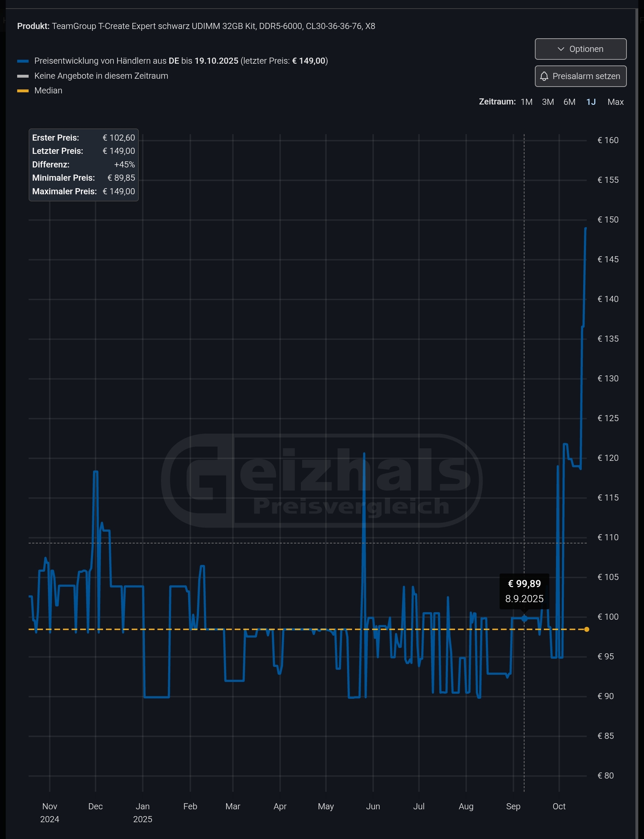The image size is (644, 839).
Task: Click the € 100 axis label
Action: pos(608,617)
